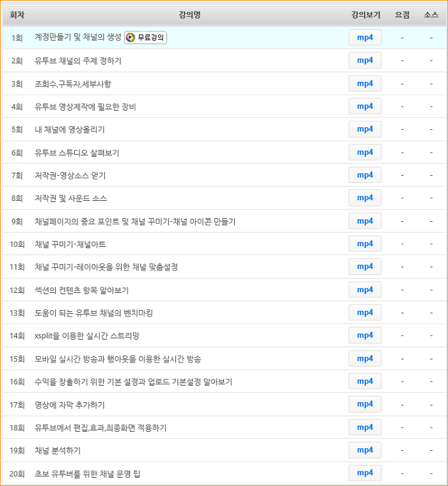Image resolution: width=448 pixels, height=486 pixels.
Task: Click the 무료강의 free lecture badge icon
Action: [145, 38]
